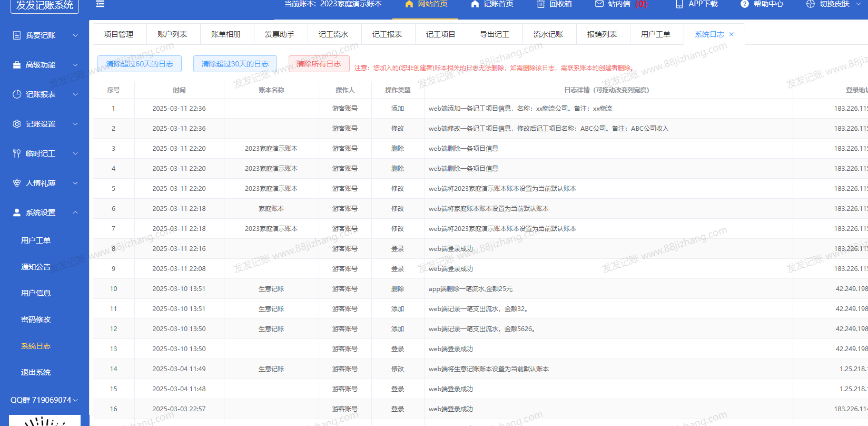Switch to the 发票助手 tab
Viewport: 868px width, 426px height.
[x=280, y=34]
